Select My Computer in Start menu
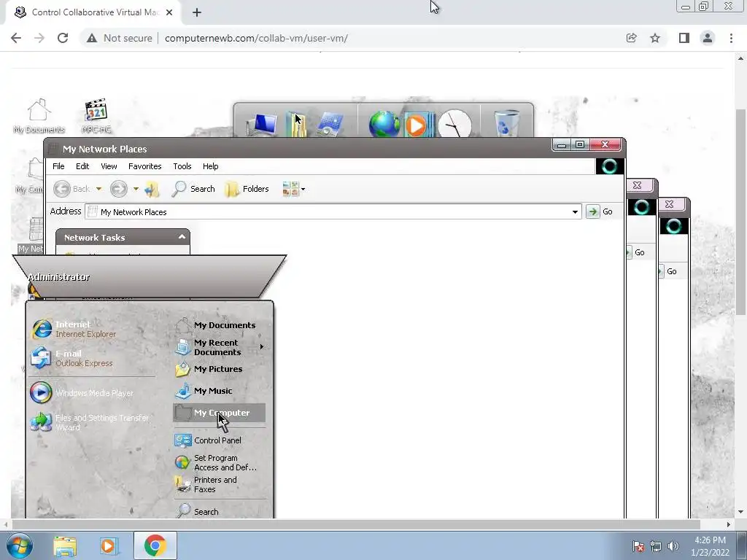747x560 pixels. coord(219,413)
